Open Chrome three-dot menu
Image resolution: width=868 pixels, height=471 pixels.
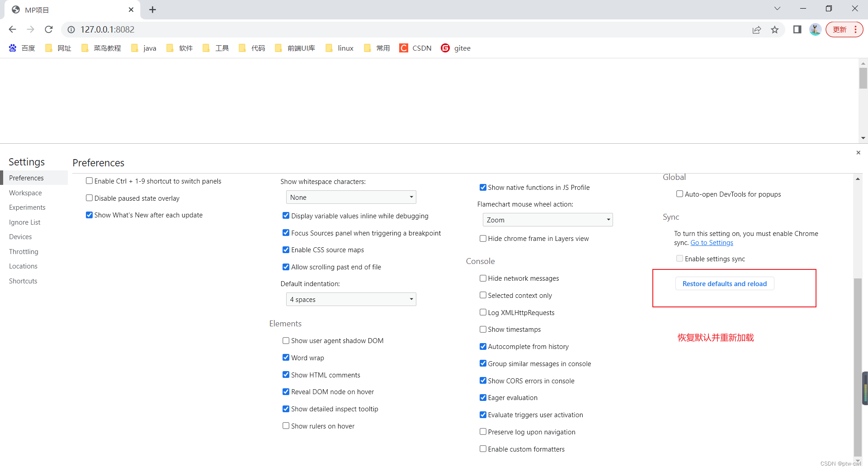click(856, 29)
